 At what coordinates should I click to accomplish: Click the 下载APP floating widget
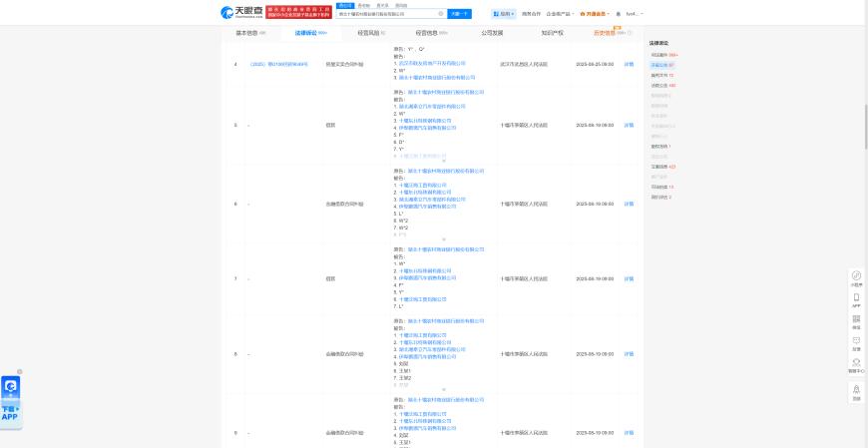11,401
